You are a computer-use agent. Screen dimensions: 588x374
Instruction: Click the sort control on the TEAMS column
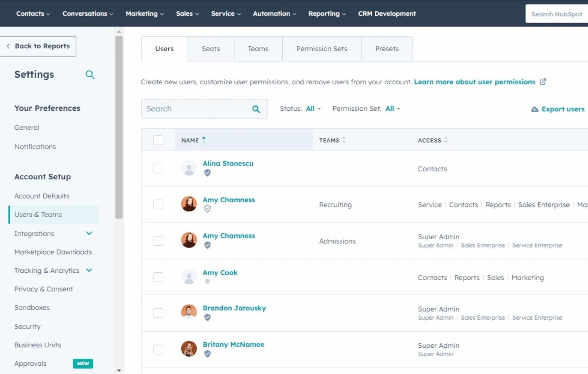344,140
